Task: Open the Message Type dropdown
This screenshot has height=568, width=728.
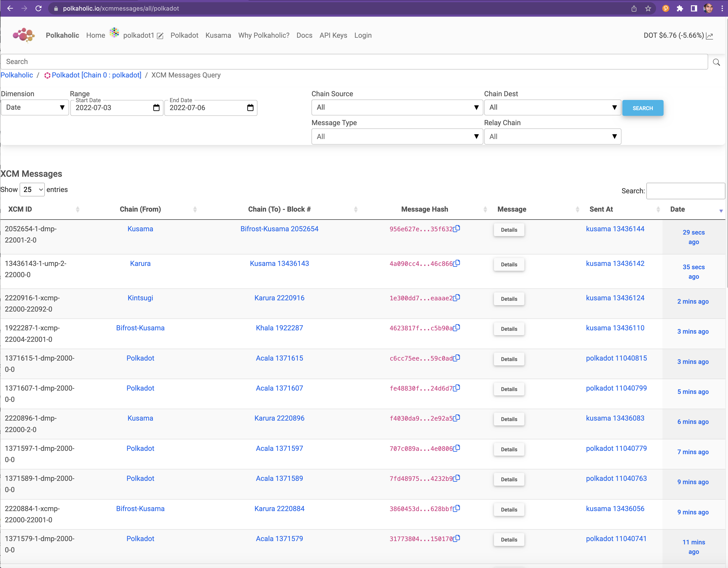Action: (x=397, y=136)
